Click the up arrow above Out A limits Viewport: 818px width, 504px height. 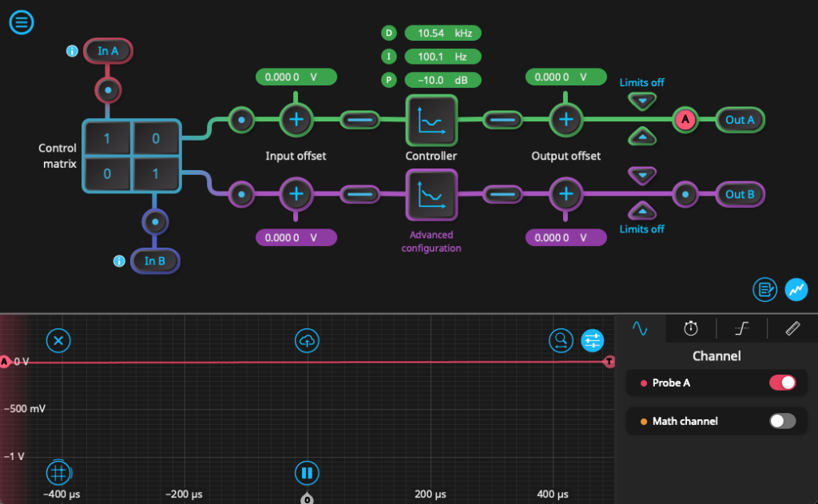point(641,134)
